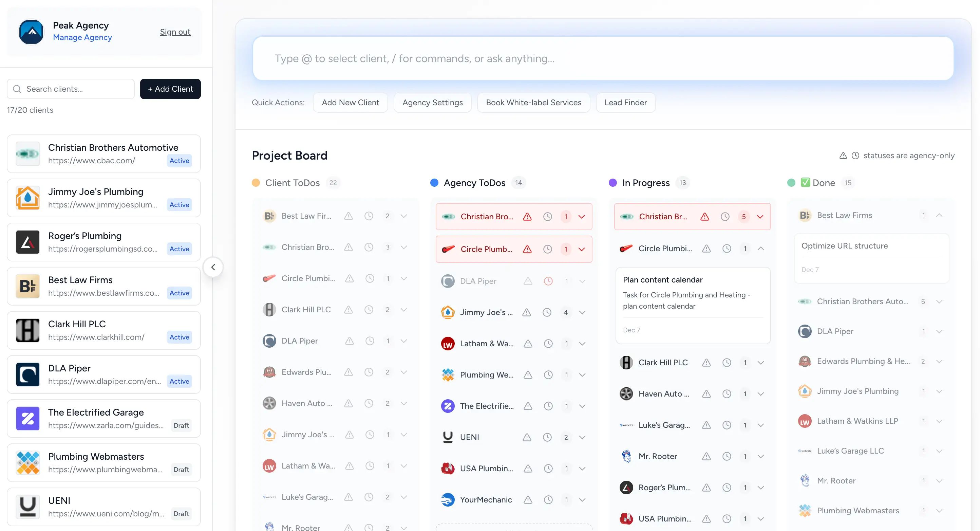980x531 pixels.
Task: Click the Add Client button
Action: point(170,89)
